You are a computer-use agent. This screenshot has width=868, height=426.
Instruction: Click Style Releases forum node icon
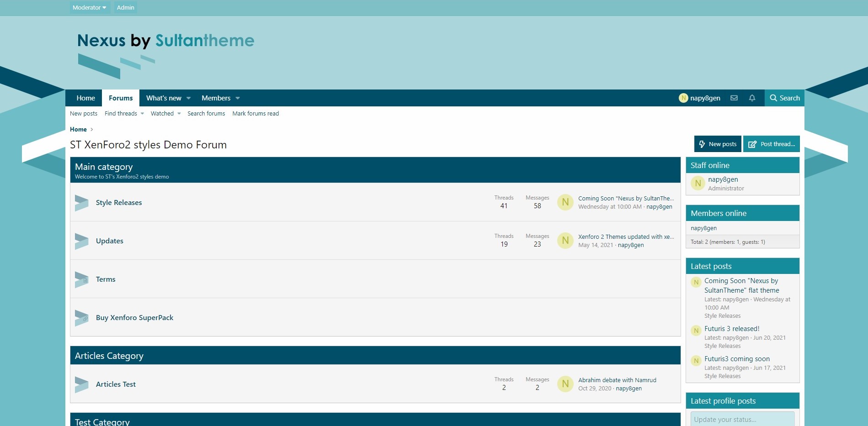(82, 203)
